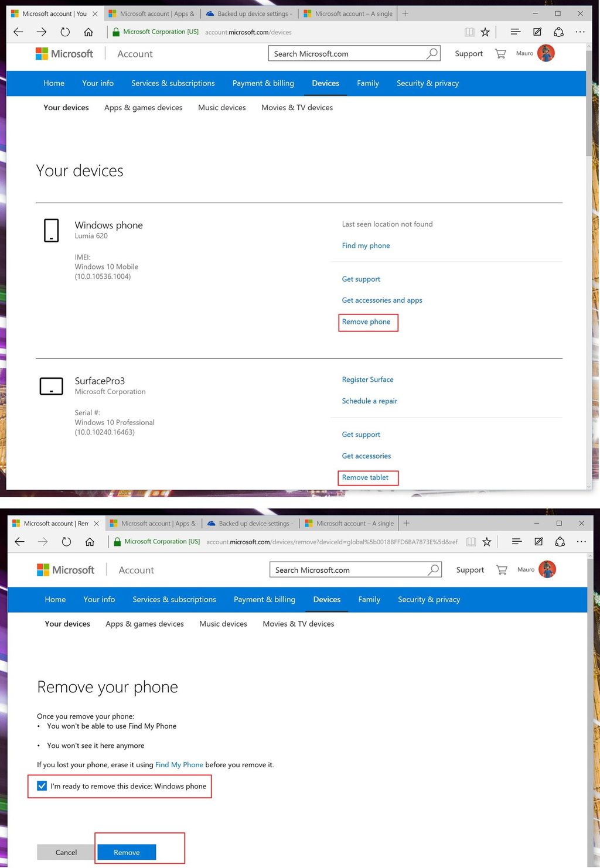This screenshot has width=600, height=868.
Task: Open the Share panel in Edge
Action: point(559,32)
